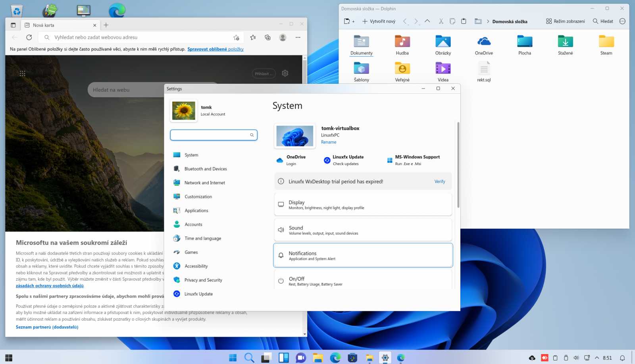Open the Notifications settings card

coord(363,255)
